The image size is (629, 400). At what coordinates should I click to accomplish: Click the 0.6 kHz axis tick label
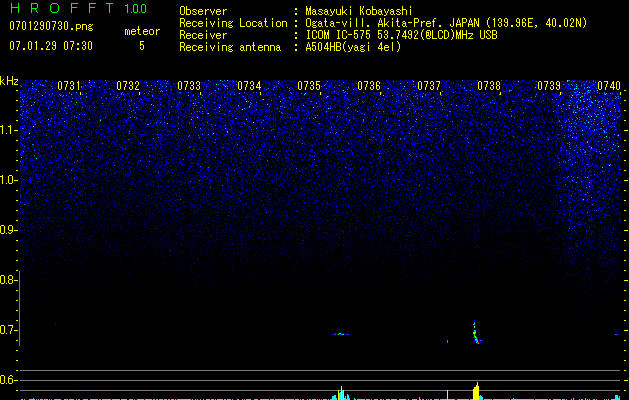coord(7,380)
